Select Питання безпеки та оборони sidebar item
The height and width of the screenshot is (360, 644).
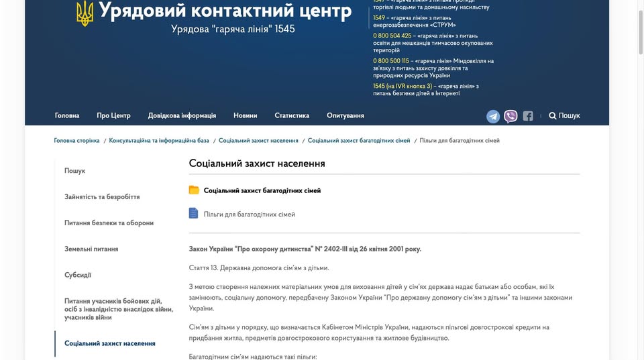(109, 223)
